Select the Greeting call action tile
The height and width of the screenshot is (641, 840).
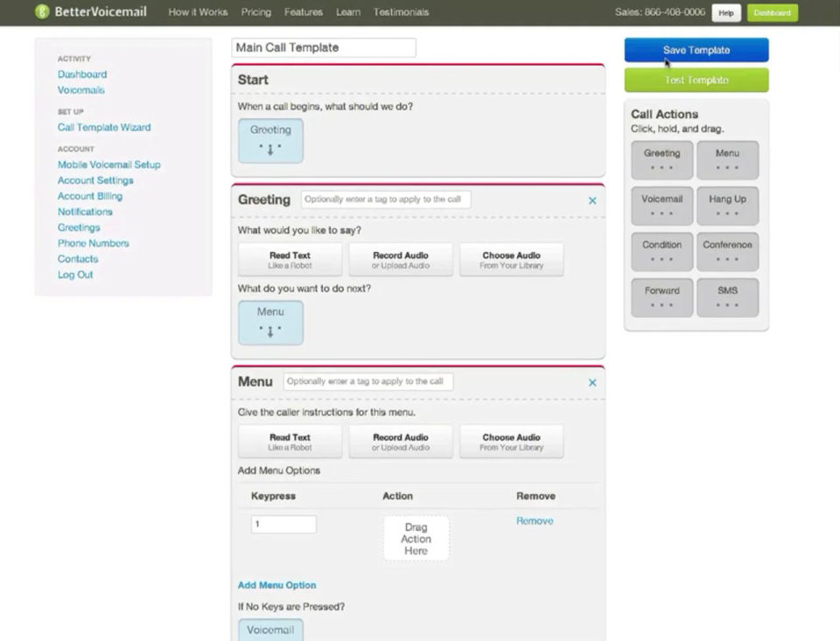661,159
